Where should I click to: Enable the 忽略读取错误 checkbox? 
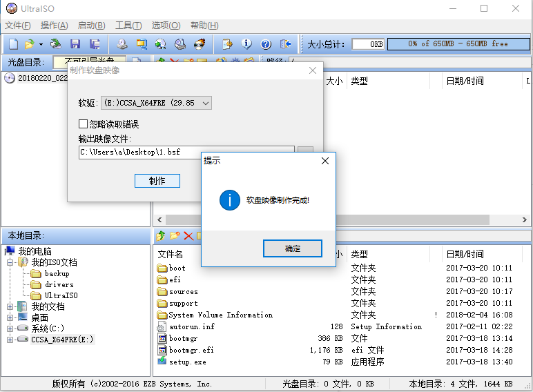(x=83, y=124)
